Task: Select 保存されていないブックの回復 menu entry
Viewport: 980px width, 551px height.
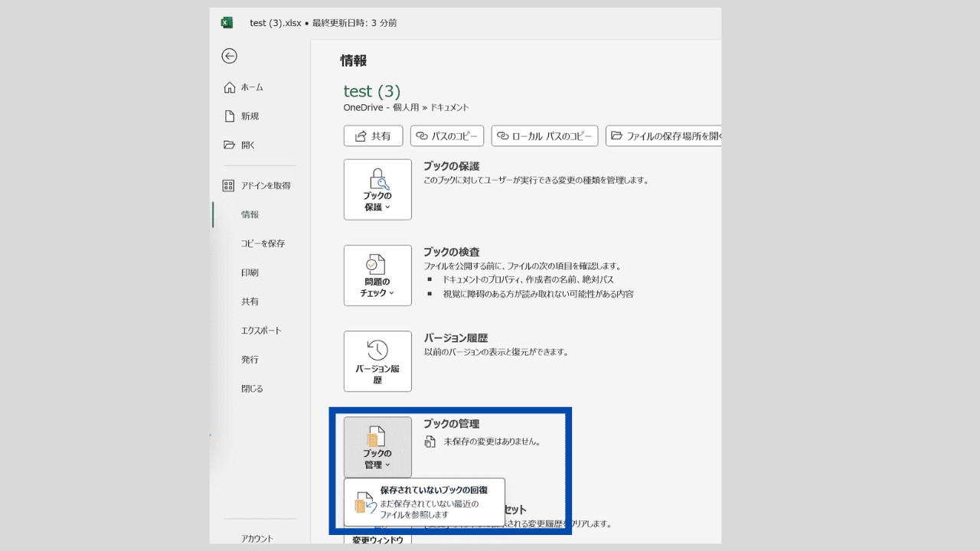Action: tap(424, 502)
